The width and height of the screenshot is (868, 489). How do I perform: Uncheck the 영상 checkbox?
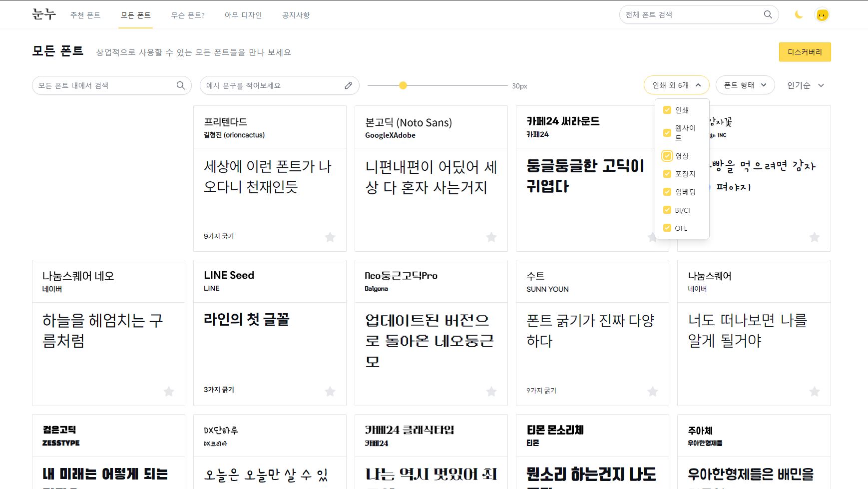click(x=667, y=156)
